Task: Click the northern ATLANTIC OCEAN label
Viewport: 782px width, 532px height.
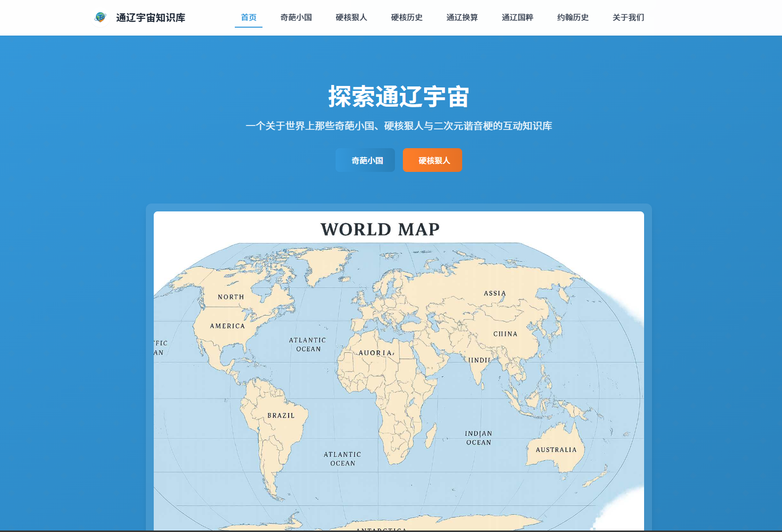Action: click(x=307, y=344)
